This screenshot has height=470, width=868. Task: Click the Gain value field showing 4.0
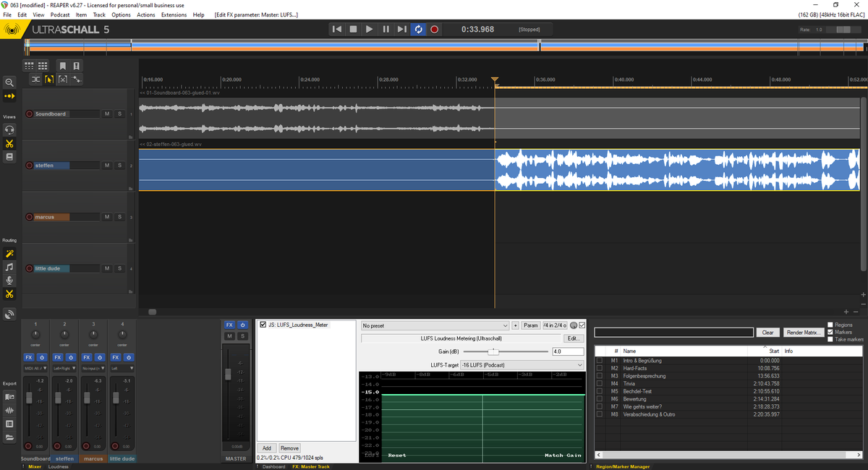[x=567, y=351]
